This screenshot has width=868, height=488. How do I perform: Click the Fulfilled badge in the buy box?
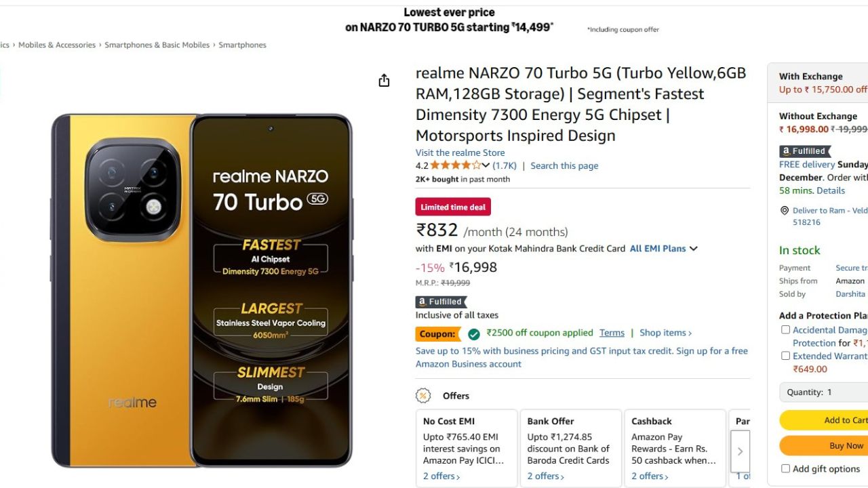tap(804, 150)
